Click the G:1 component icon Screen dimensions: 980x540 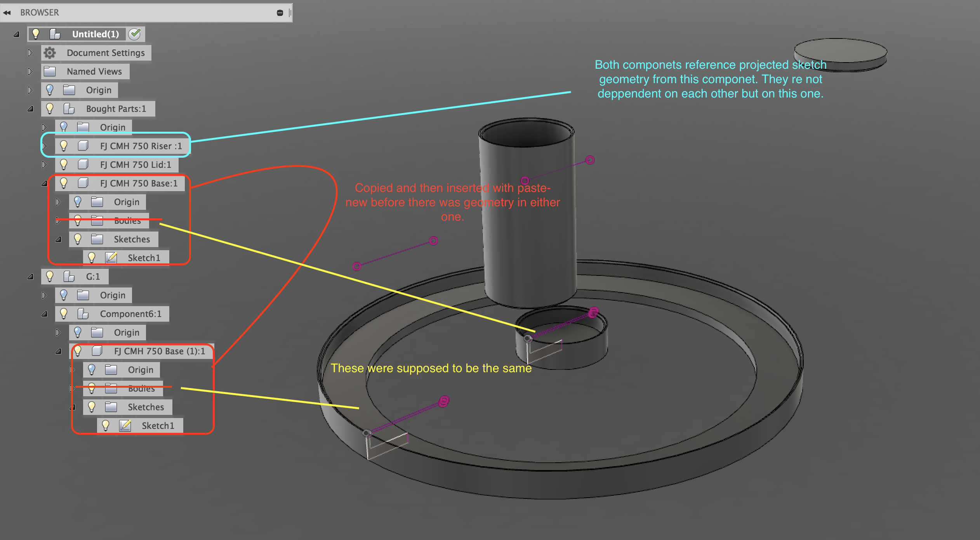pyautogui.click(x=69, y=277)
